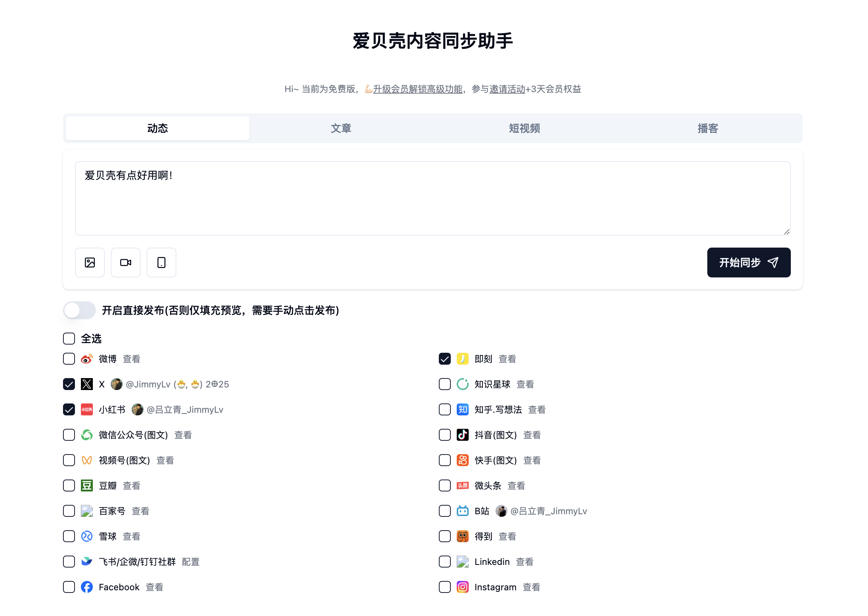868x616 pixels.
Task: Click into the content text area
Action: click(433, 199)
